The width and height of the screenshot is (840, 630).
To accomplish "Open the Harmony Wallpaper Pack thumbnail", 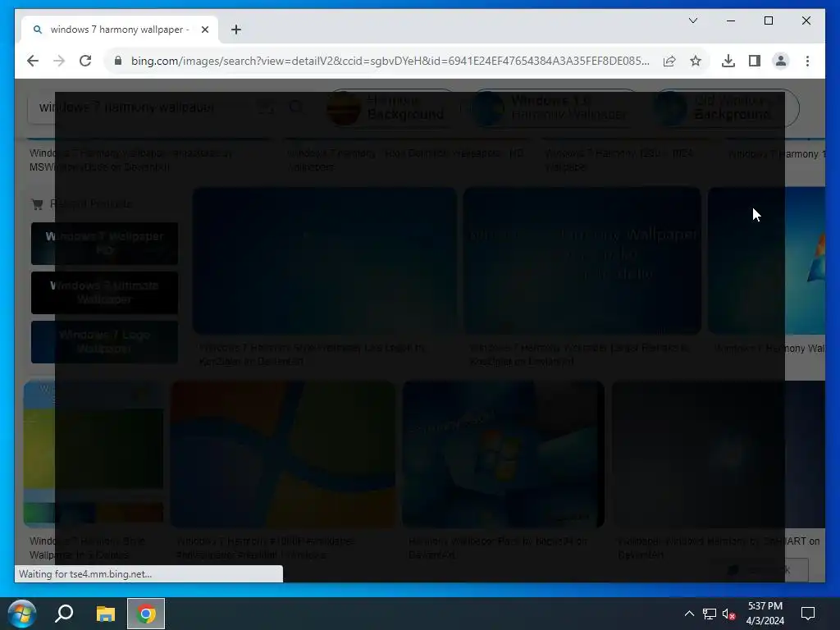I will pos(503,454).
